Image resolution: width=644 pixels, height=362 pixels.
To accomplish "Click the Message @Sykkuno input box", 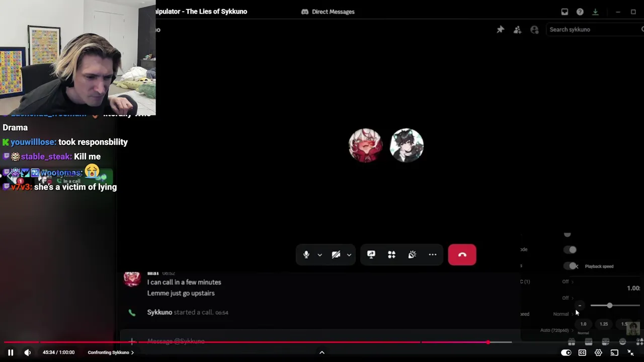I will click(322, 341).
